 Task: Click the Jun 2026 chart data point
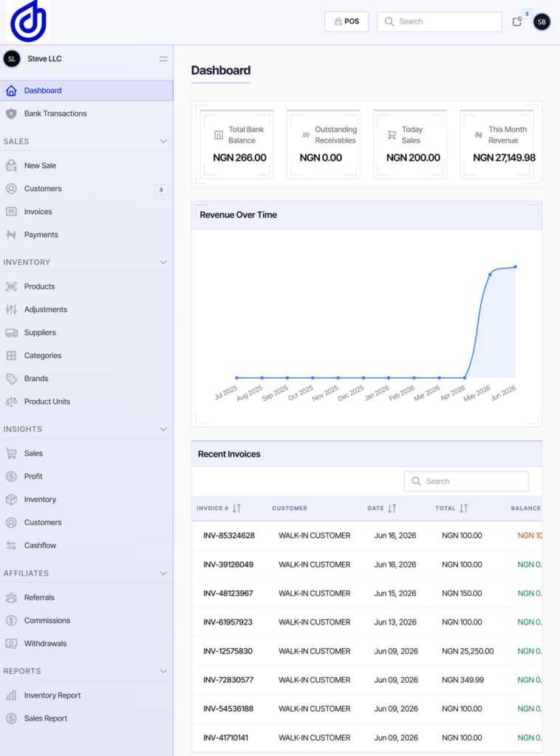click(x=515, y=267)
